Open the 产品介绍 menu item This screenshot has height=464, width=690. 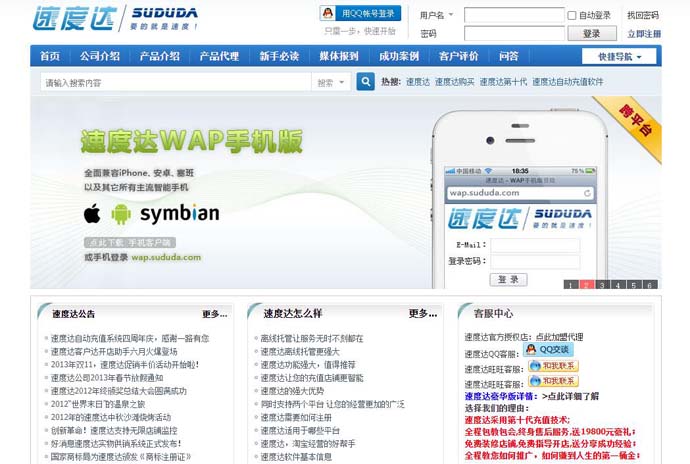[x=159, y=56]
